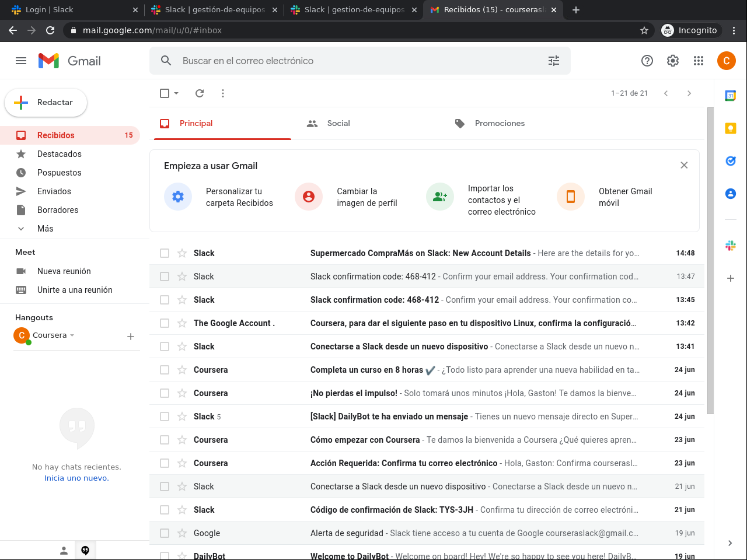Open the Help question mark icon
Image resolution: width=747 pixels, height=560 pixels.
click(x=647, y=61)
